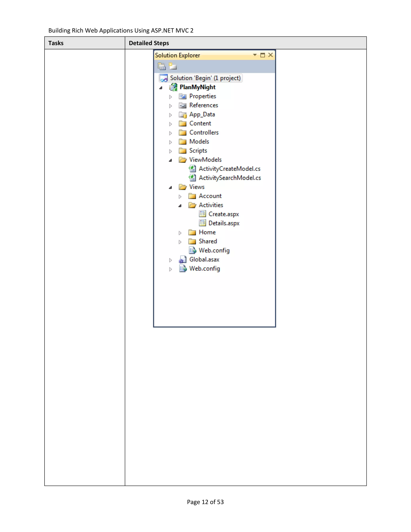The width and height of the screenshot is (411, 532).
Task: Click the Global.asax gear file icon
Action: coord(183,260)
